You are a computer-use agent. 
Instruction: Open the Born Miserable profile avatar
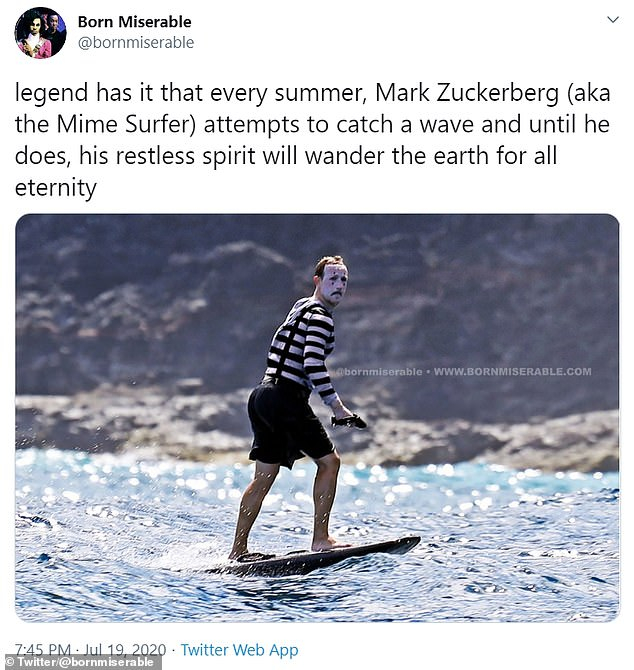click(x=41, y=32)
